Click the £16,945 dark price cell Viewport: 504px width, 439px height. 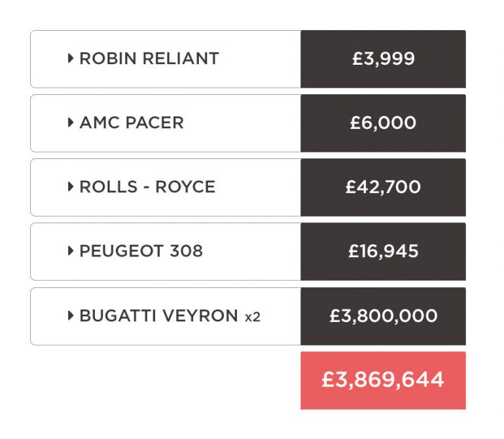click(x=383, y=251)
